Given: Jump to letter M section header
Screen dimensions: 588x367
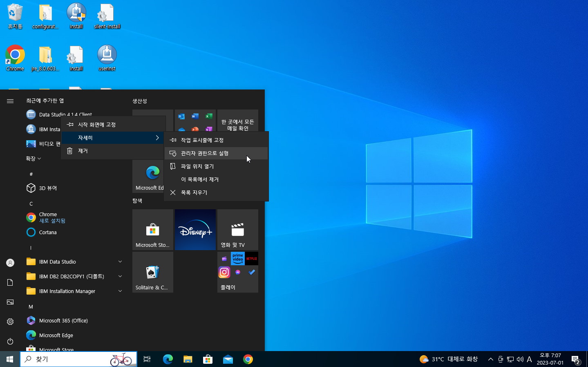Looking at the screenshot, I should pos(31,307).
